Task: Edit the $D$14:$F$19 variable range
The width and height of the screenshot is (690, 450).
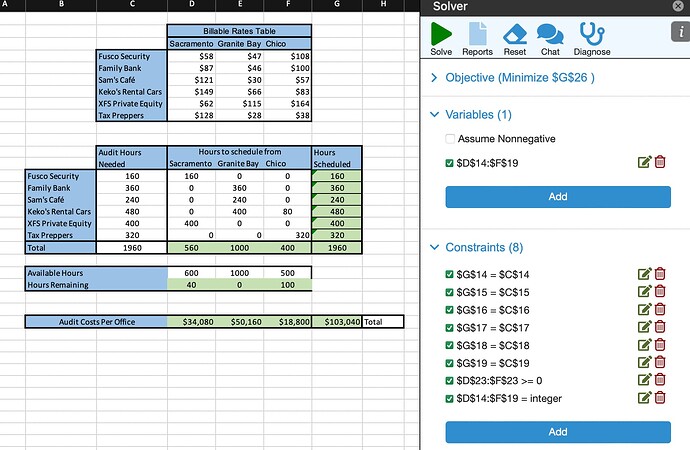Action: [644, 162]
